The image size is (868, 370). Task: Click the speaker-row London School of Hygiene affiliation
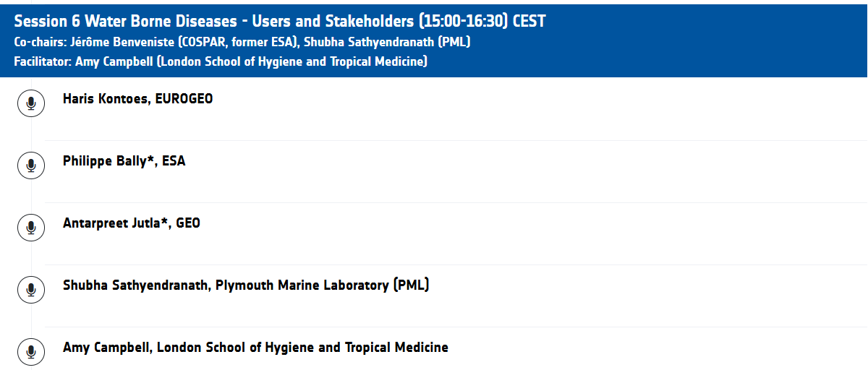pyautogui.click(x=302, y=348)
